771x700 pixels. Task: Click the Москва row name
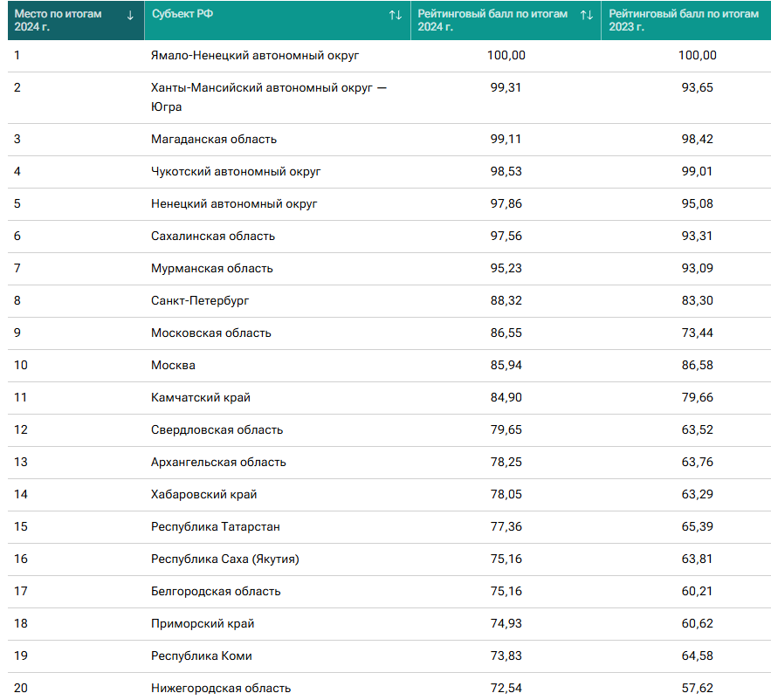tap(173, 365)
